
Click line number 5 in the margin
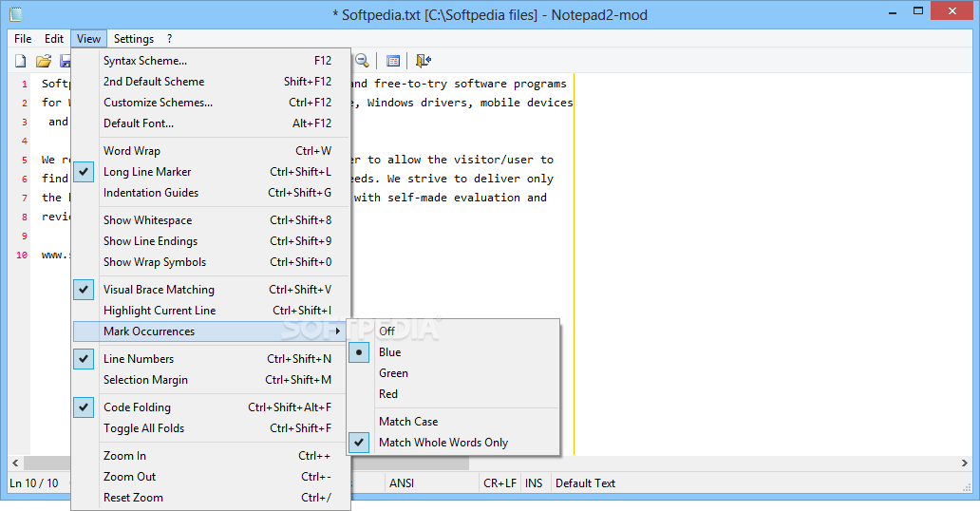click(25, 161)
